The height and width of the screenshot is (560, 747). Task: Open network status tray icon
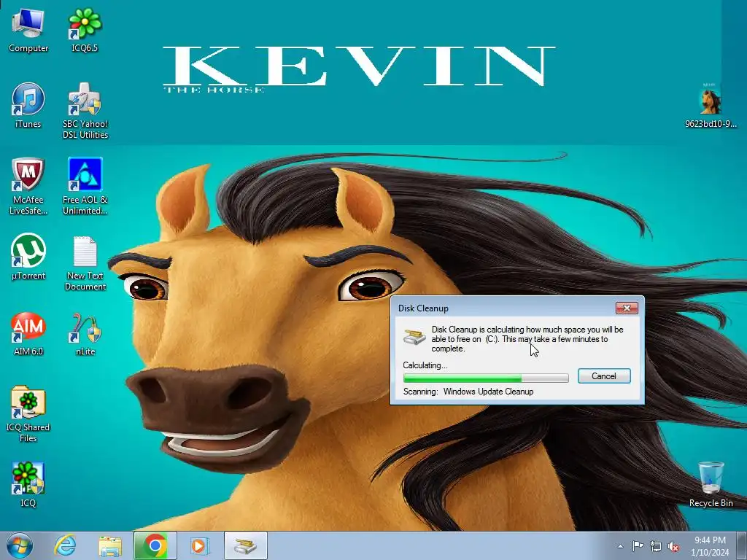tap(656, 546)
